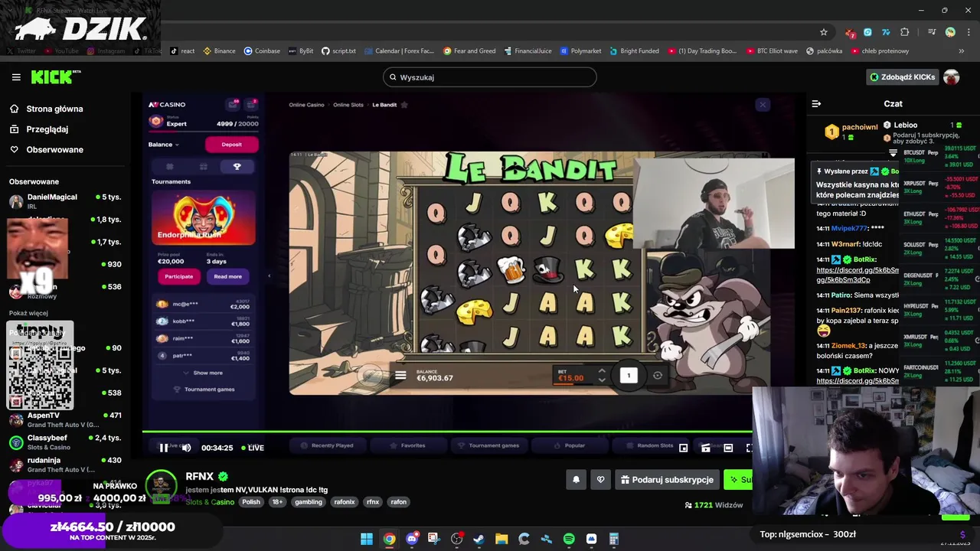Focus the Wyszukaj search field
This screenshot has width=980, height=551.
(x=490, y=77)
